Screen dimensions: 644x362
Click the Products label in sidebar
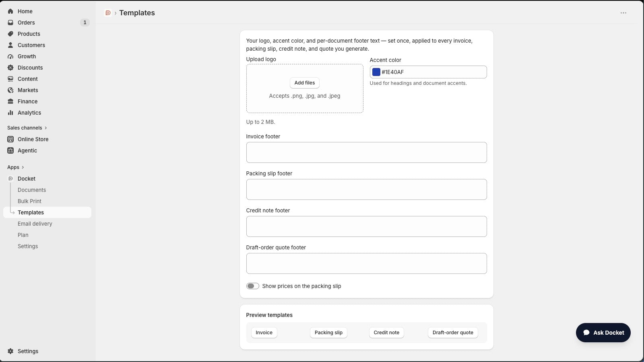click(29, 34)
